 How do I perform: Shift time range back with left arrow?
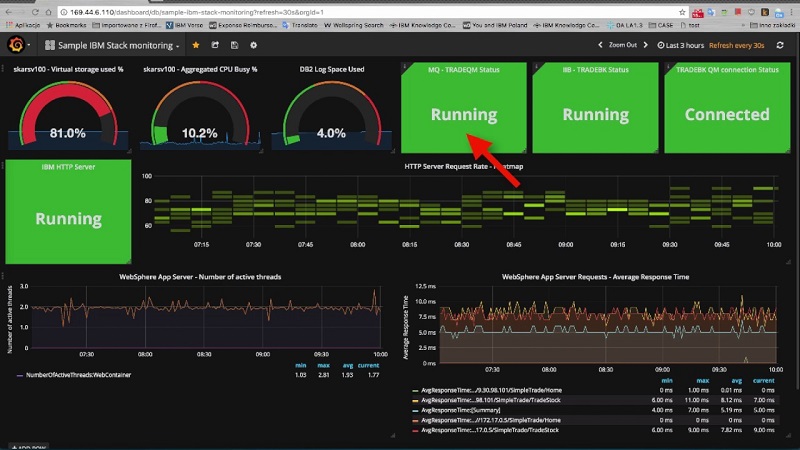(600, 45)
